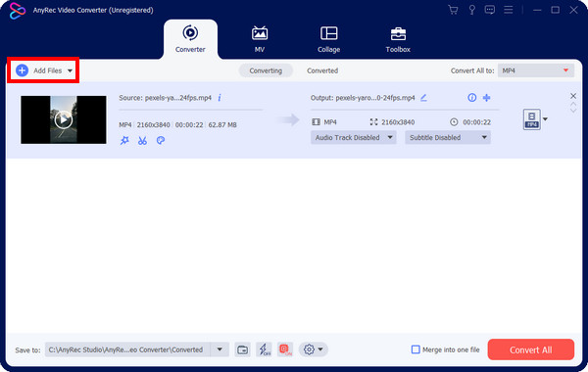Click the palette Enhance Video icon
Screen dimensions: 588x372
pyautogui.click(x=161, y=141)
